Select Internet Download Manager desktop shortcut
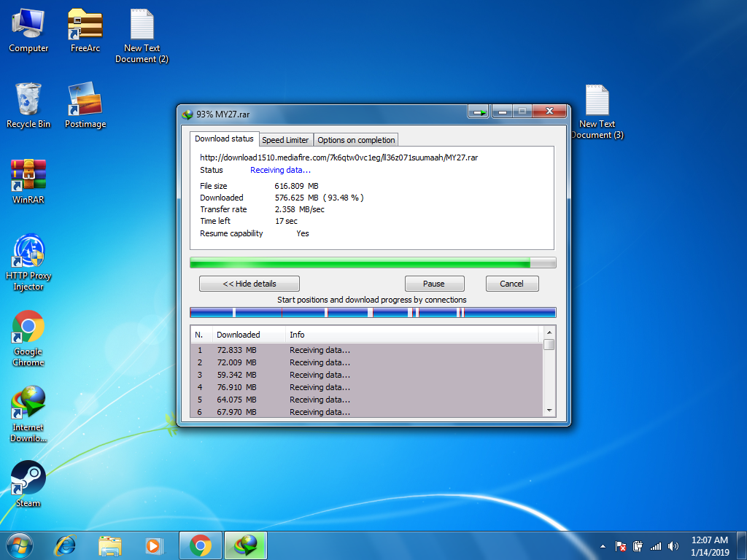 [x=28, y=414]
